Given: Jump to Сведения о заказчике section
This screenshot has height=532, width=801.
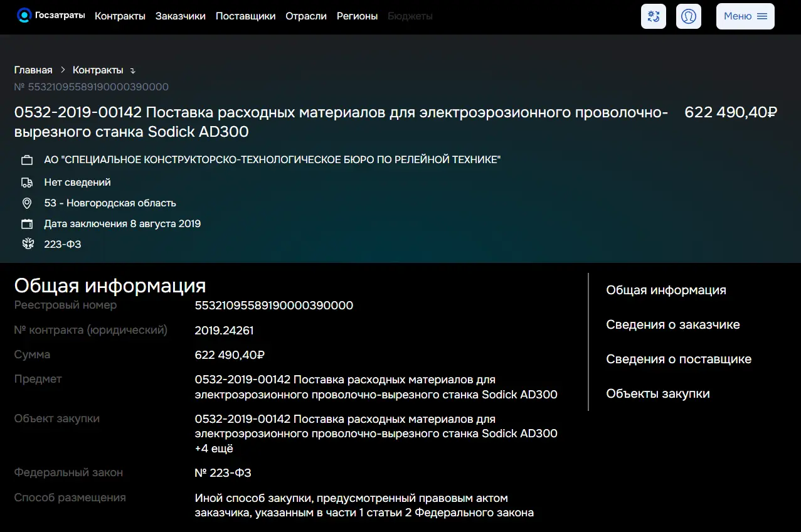Looking at the screenshot, I should (673, 325).
